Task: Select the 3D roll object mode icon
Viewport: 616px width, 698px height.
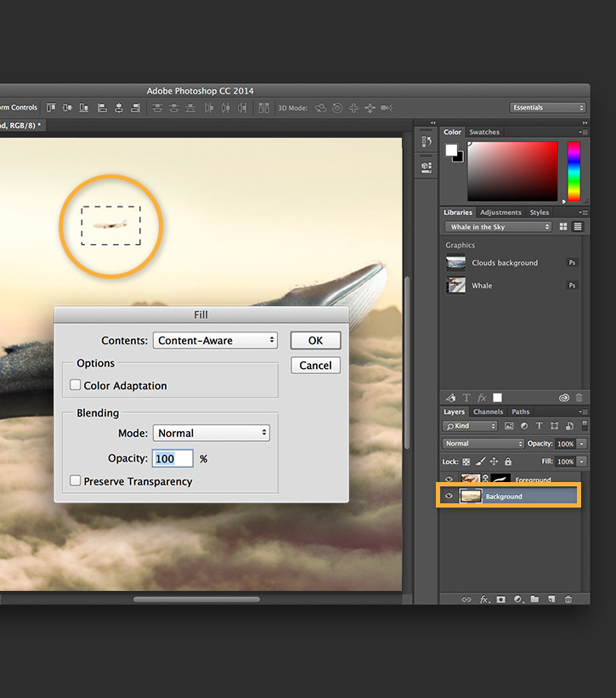Action: 337,108
